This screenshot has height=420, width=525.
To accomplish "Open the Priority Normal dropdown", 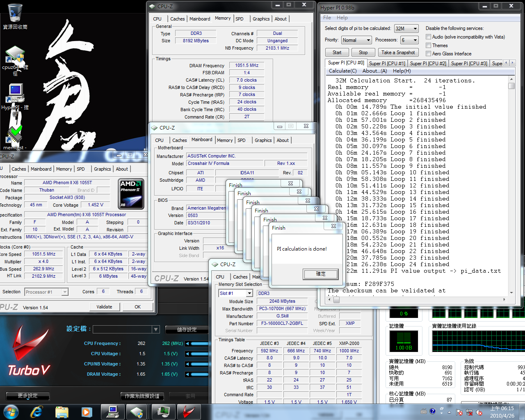I will (356, 40).
